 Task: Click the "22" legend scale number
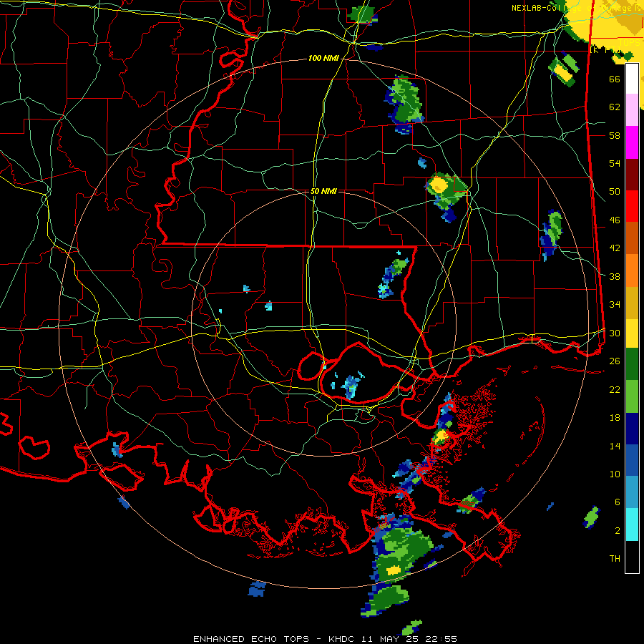[615, 389]
